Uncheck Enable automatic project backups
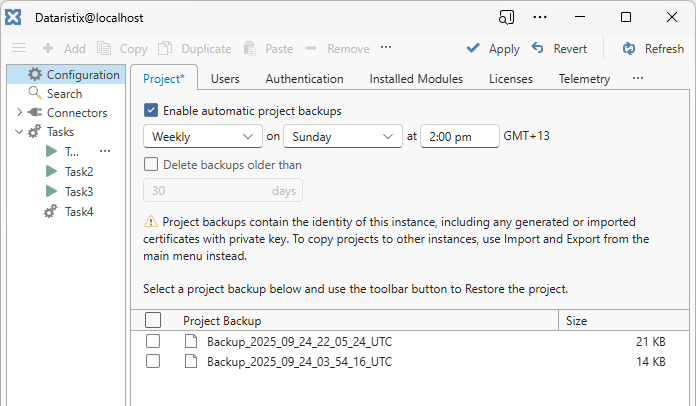 coord(151,110)
